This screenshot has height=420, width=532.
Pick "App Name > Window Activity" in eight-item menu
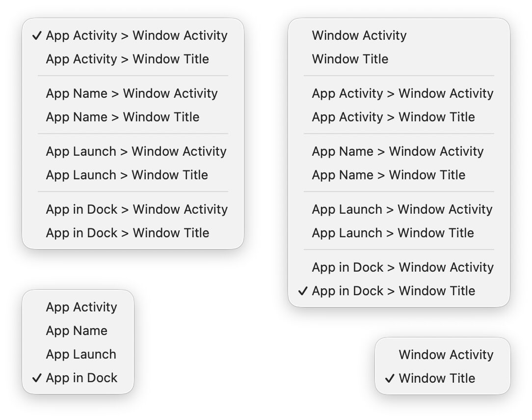[x=132, y=93]
